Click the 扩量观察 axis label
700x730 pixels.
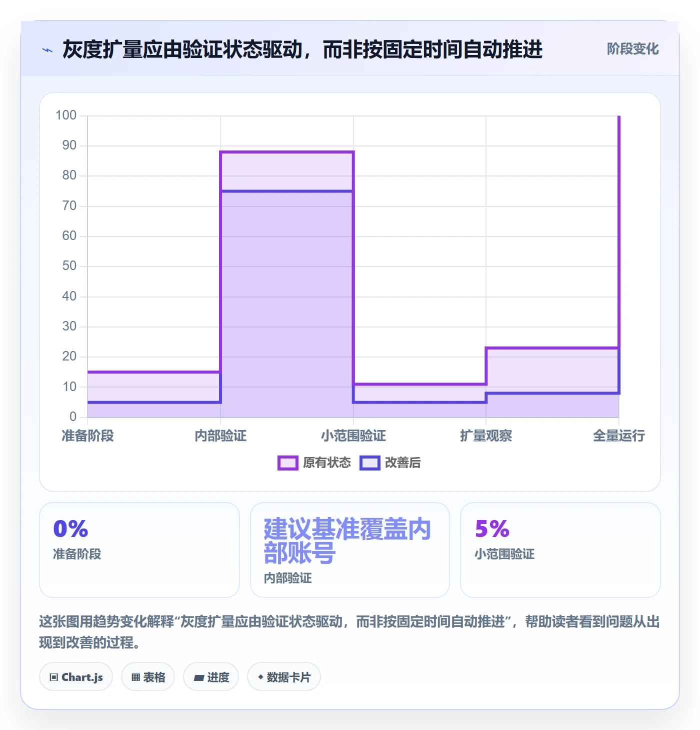(486, 436)
